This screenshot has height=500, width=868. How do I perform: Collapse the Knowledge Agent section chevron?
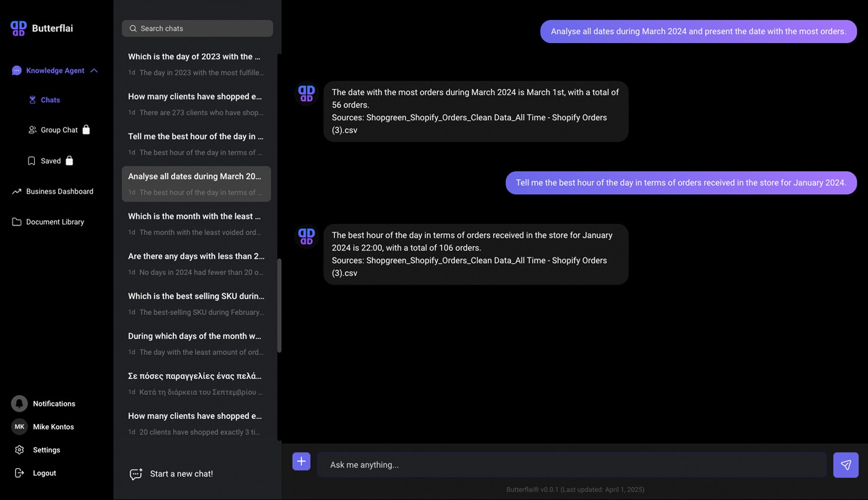coord(94,70)
